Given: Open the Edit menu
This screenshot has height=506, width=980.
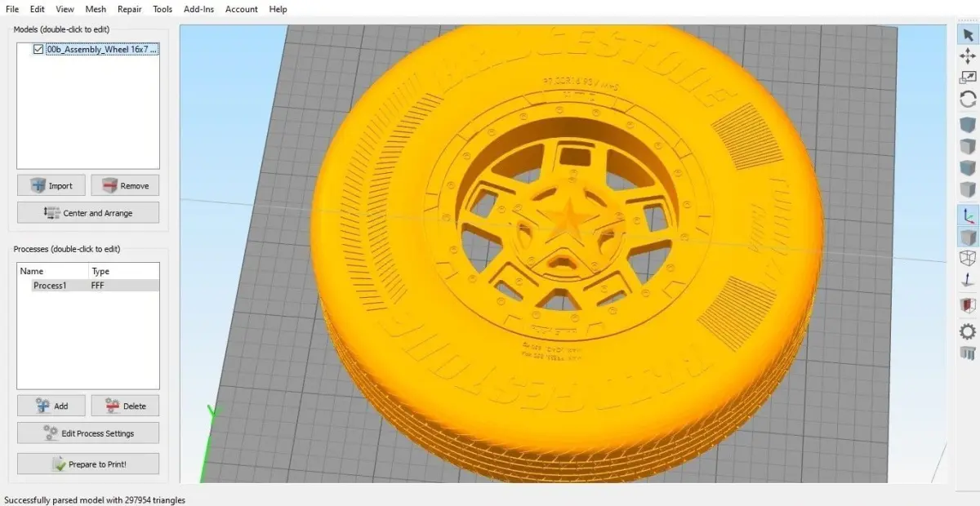Looking at the screenshot, I should pyautogui.click(x=38, y=9).
